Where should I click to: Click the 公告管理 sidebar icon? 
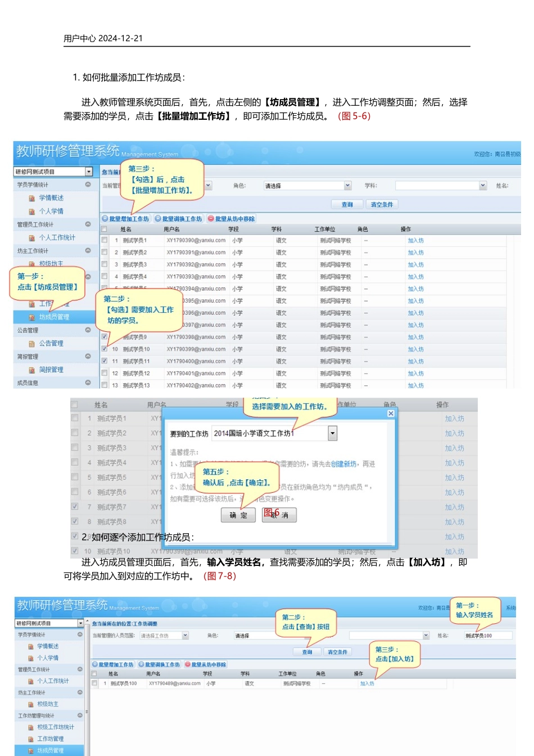point(32,344)
